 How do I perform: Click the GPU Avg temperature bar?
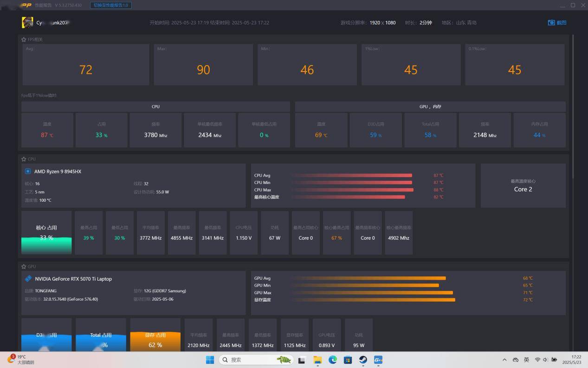pos(369,278)
